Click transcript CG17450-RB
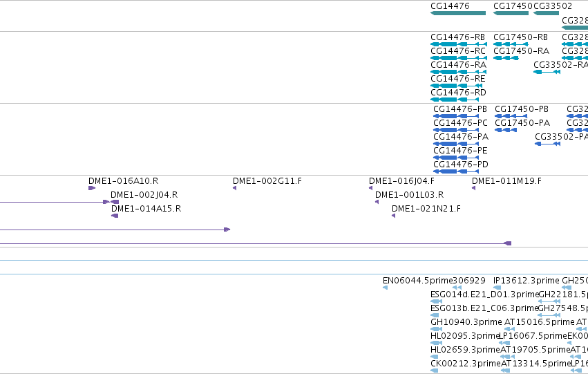 (520, 37)
